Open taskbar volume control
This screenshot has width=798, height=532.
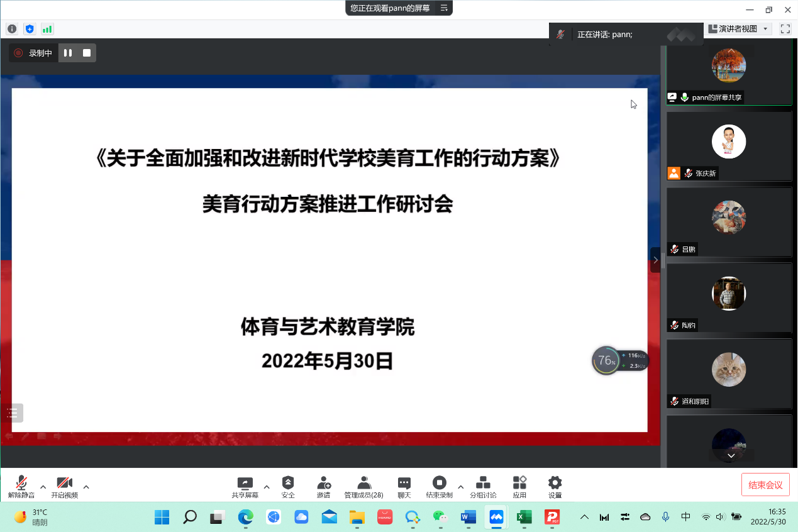pyautogui.click(x=720, y=517)
